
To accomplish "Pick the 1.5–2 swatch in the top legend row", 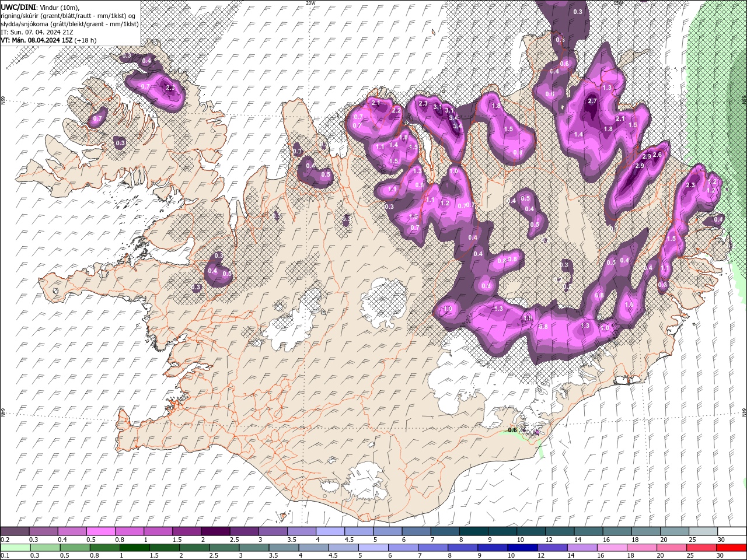I will pos(187,531).
